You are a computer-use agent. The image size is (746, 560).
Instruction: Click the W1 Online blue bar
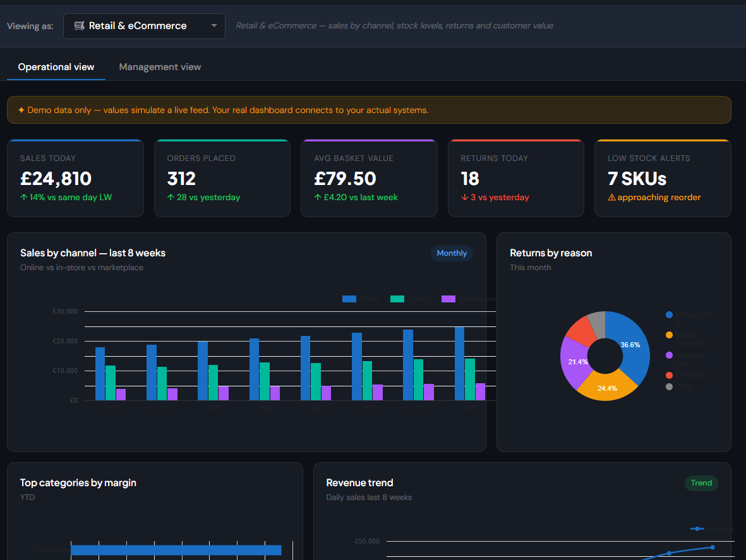(100, 374)
